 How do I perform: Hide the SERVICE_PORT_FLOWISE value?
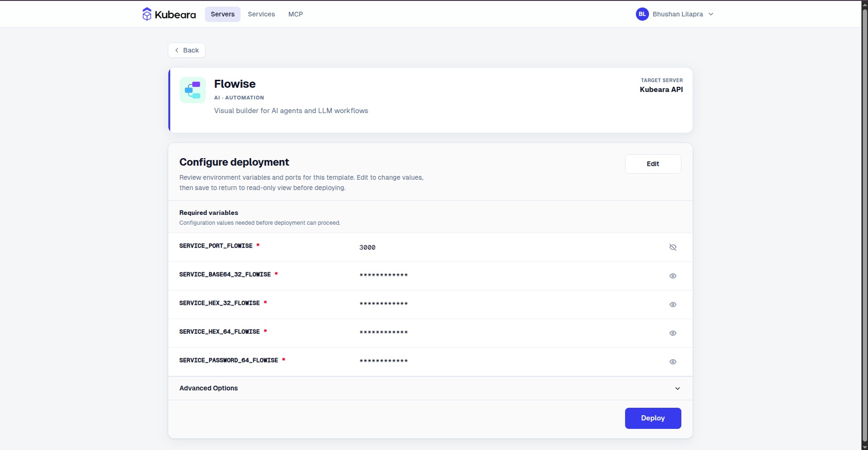point(673,247)
